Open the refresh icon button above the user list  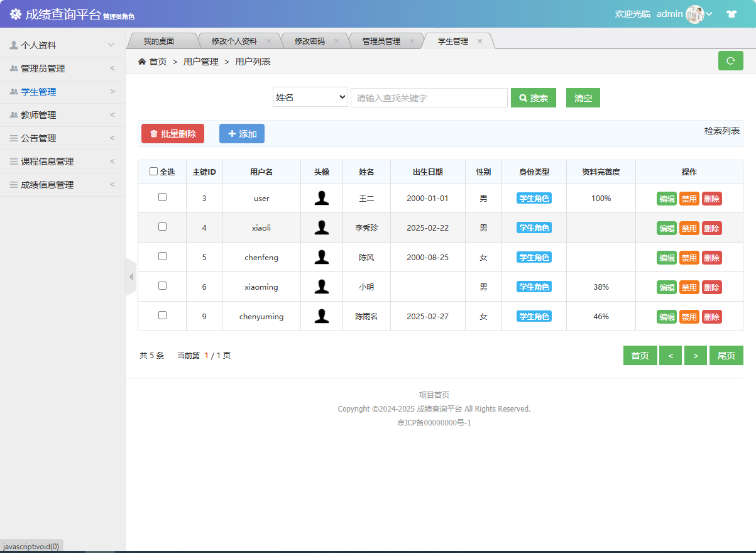coord(730,61)
